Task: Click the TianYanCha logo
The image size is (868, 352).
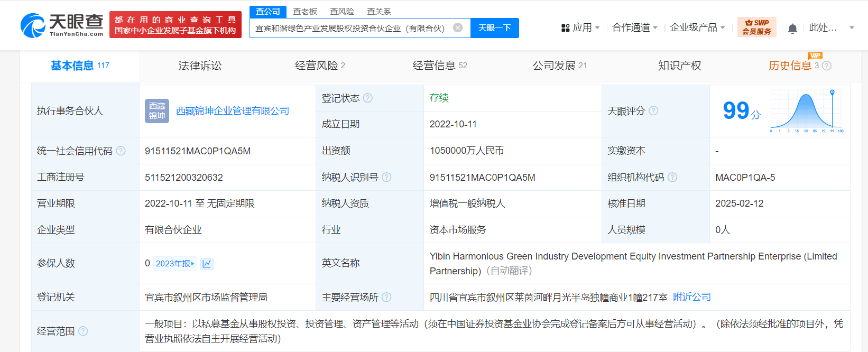Action: pos(62,25)
